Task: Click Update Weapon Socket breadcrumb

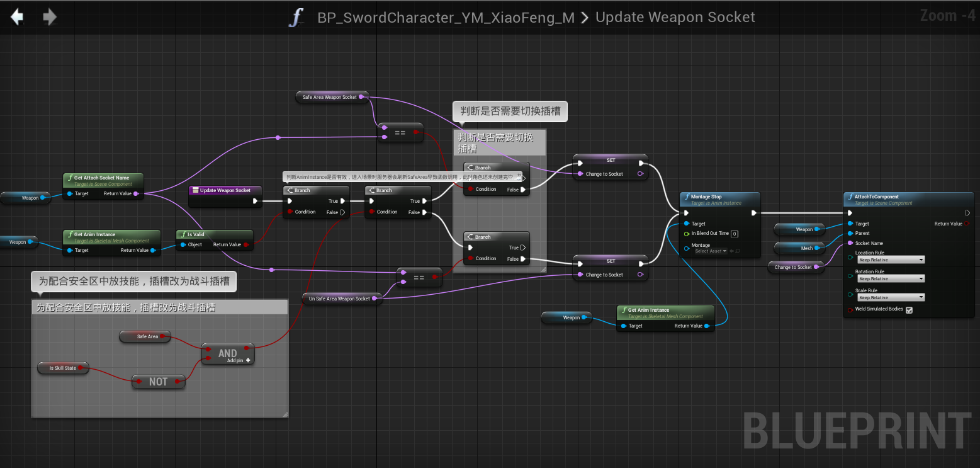Action: click(675, 17)
